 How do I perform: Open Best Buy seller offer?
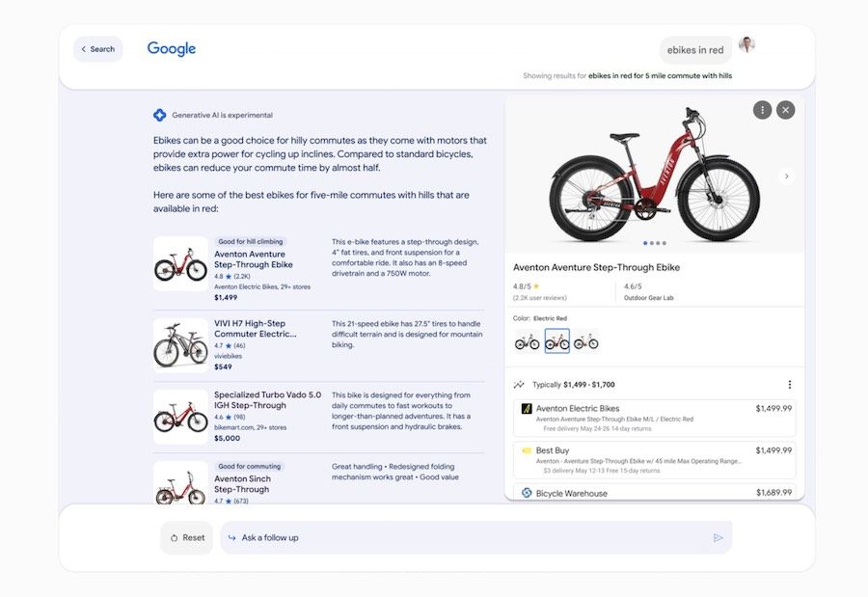(x=654, y=460)
